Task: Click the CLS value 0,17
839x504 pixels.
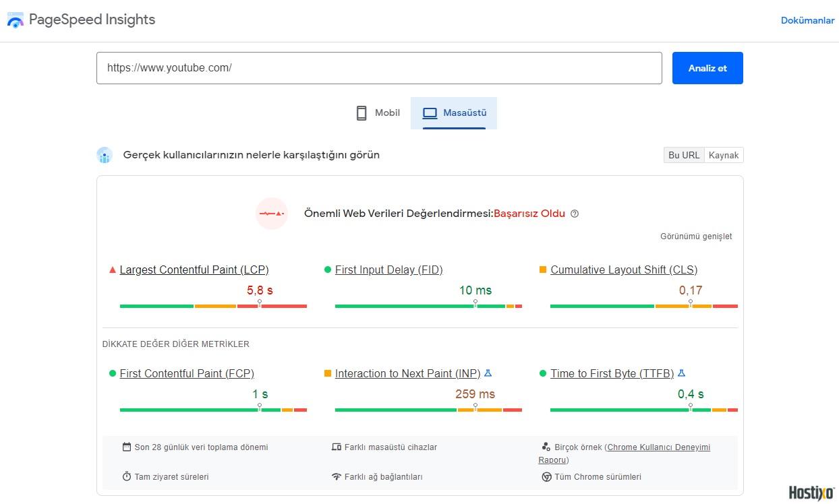Action: [x=691, y=290]
